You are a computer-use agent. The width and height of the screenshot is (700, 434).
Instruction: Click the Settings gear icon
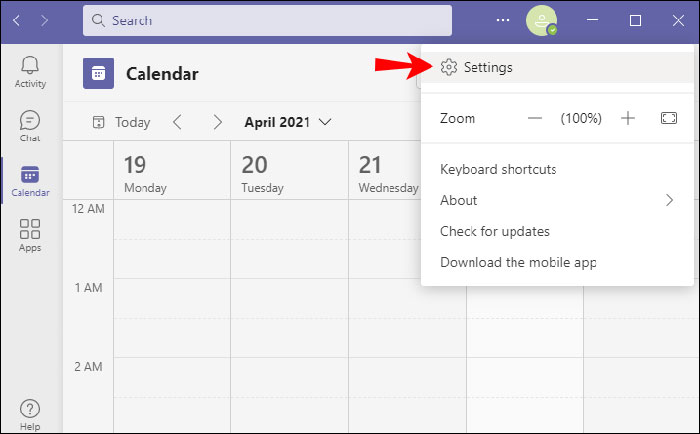449,67
